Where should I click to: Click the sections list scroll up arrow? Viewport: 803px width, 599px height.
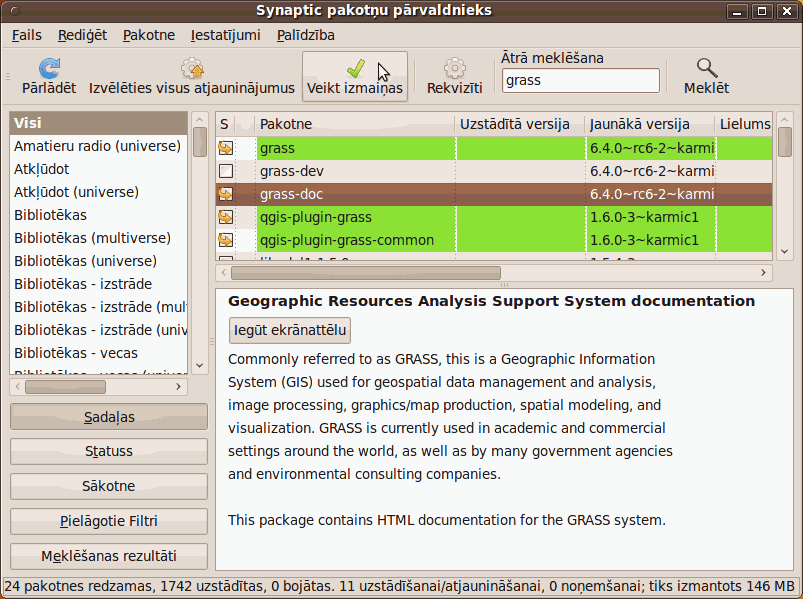point(200,120)
